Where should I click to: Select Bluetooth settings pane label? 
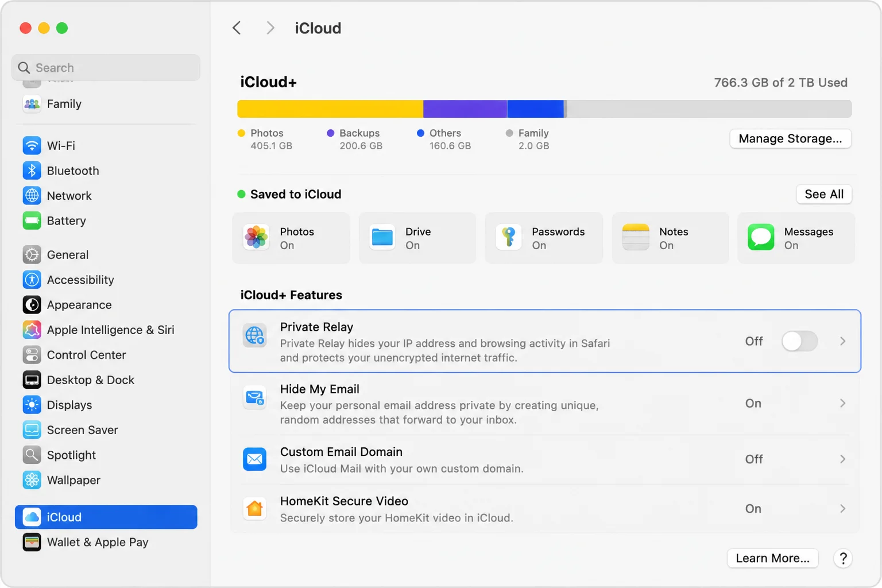tap(73, 171)
